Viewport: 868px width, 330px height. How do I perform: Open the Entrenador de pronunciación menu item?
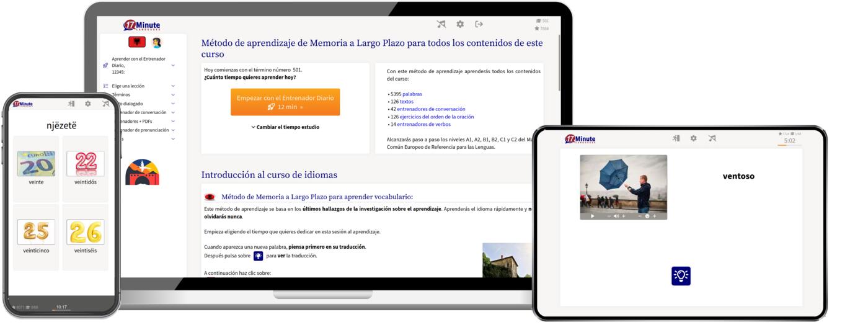coord(145,130)
